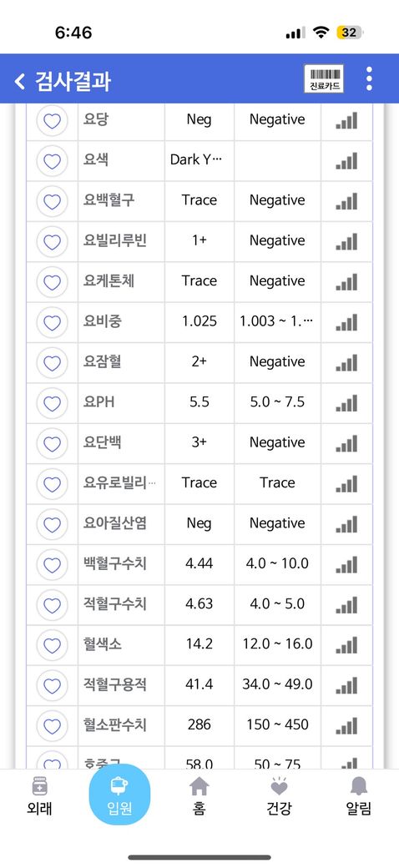View trend graph for 요단백
The width and height of the screenshot is (399, 868).
[x=346, y=443]
